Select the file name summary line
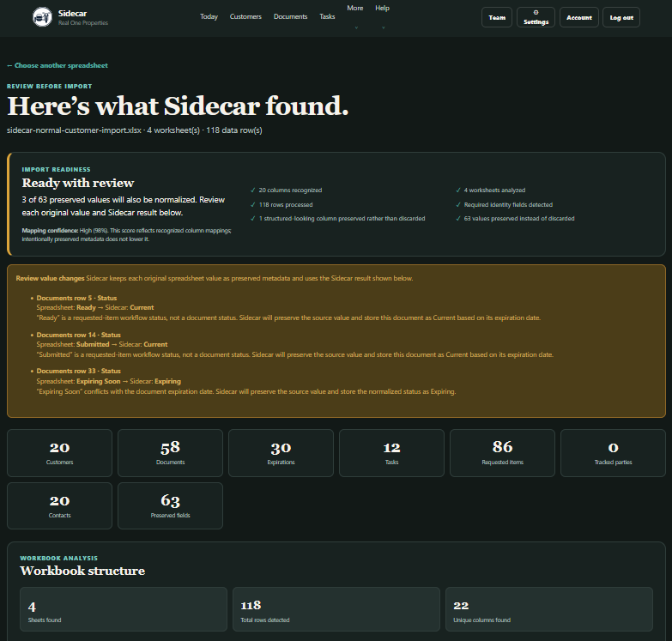 [x=135, y=130]
